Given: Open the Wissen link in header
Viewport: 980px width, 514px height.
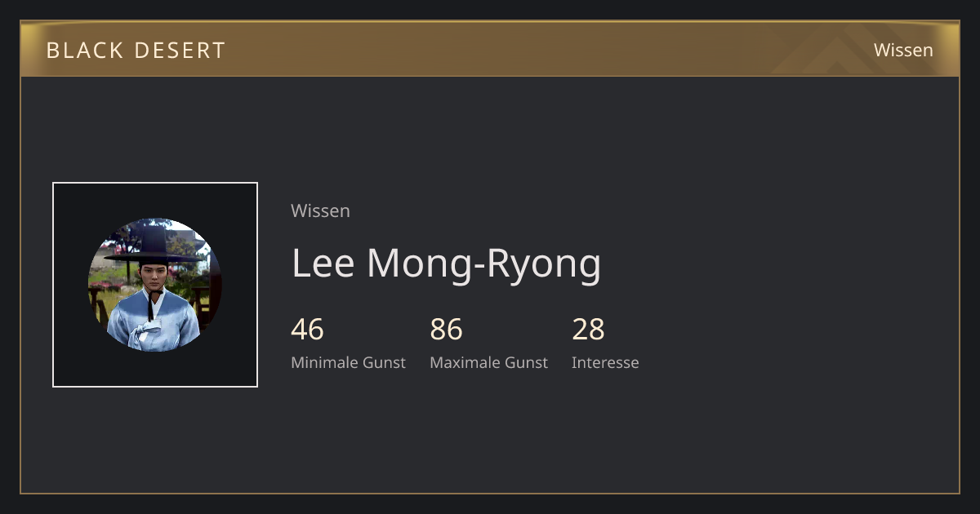Looking at the screenshot, I should point(903,50).
